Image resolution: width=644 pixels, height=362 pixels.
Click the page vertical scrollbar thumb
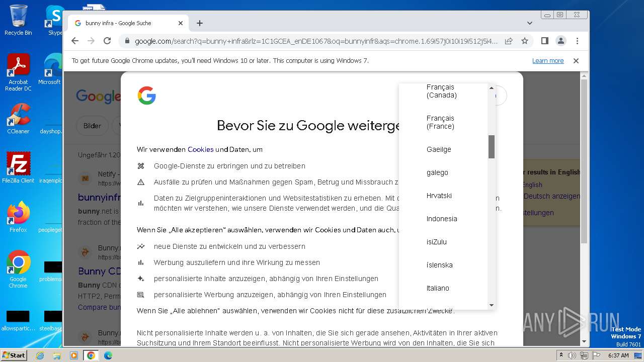click(x=584, y=162)
